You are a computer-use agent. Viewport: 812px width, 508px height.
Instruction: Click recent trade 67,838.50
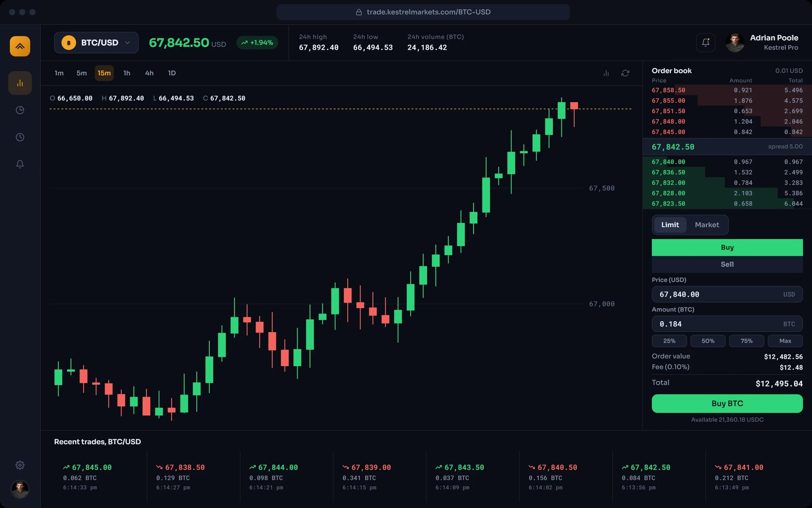tap(185, 467)
